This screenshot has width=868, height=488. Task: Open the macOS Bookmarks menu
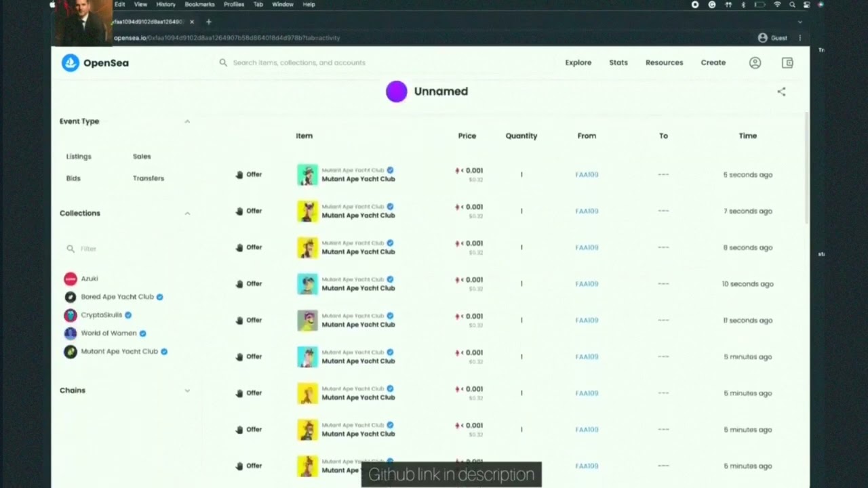(x=199, y=5)
